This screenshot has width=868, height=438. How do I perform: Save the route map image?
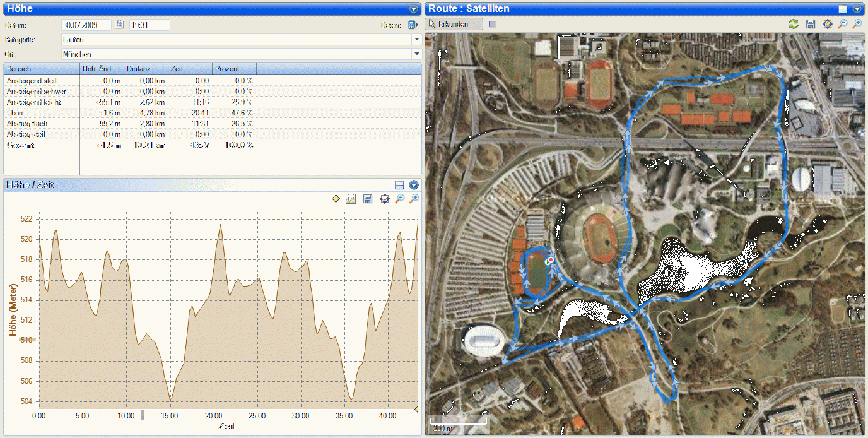[811, 24]
